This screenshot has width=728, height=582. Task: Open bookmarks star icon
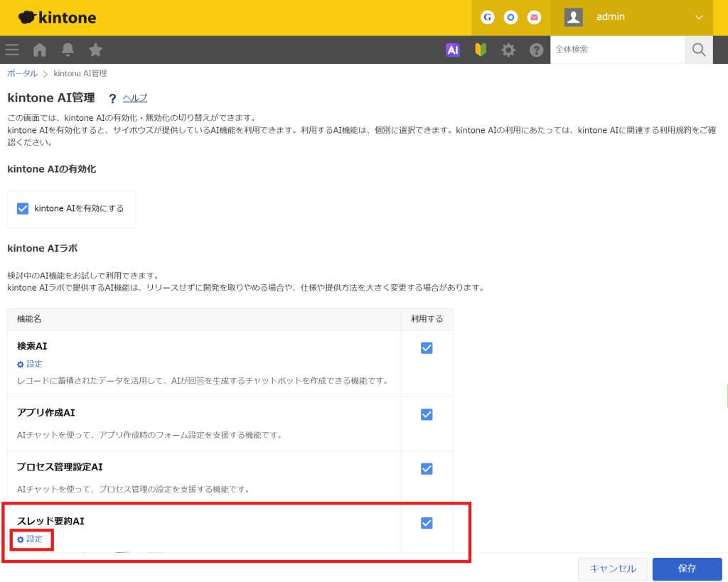[x=96, y=50]
